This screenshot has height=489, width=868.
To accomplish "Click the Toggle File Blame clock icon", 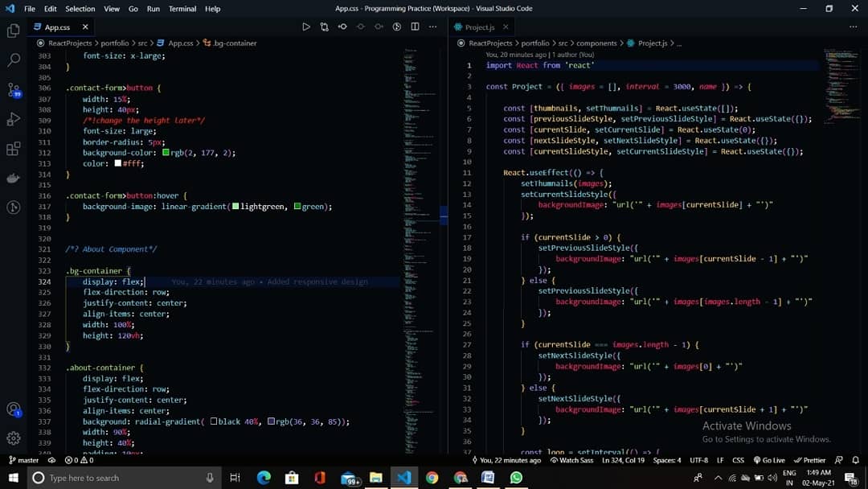I will point(397,27).
